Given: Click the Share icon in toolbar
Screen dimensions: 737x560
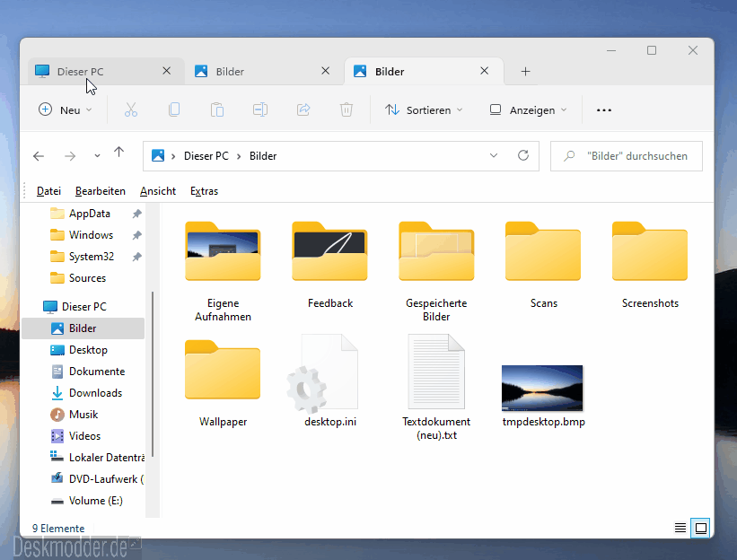Looking at the screenshot, I should [303, 109].
